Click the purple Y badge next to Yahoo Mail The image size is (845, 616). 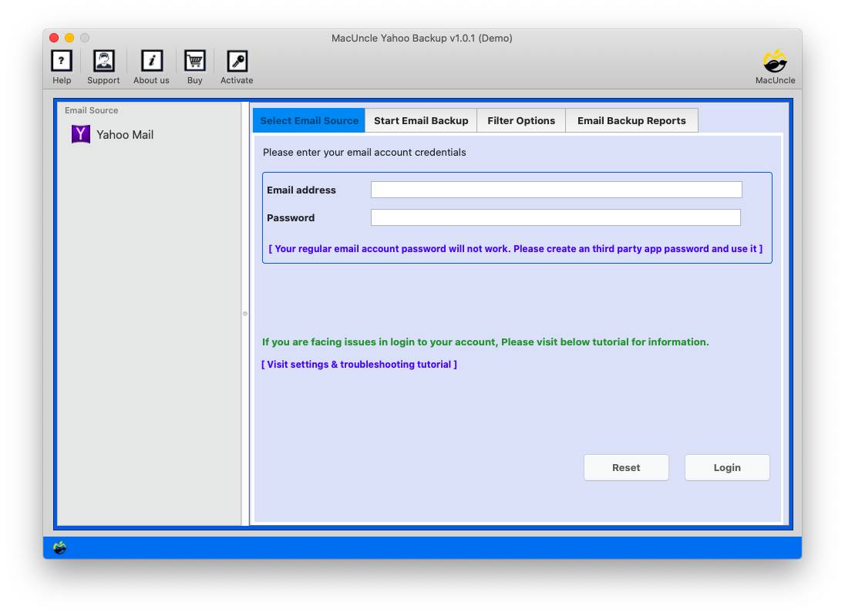[x=81, y=134]
